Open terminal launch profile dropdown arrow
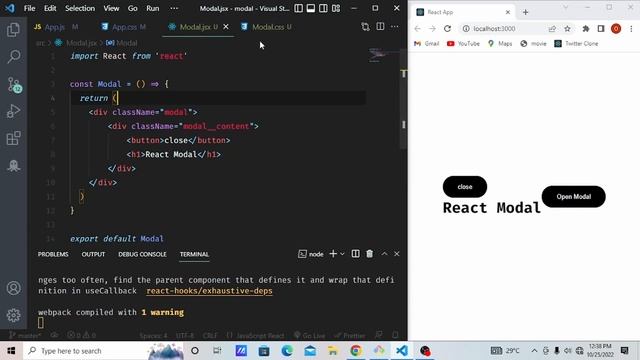The image size is (640, 360). coord(342,254)
